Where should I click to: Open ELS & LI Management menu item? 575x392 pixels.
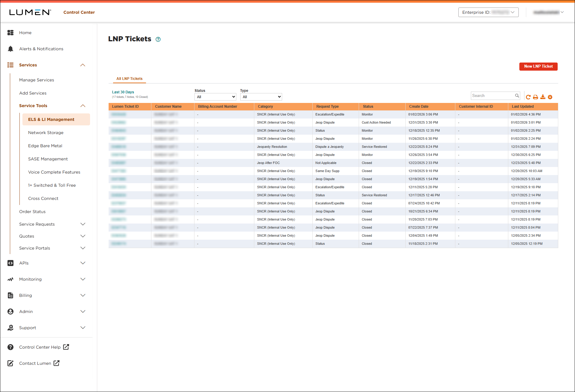click(x=51, y=119)
